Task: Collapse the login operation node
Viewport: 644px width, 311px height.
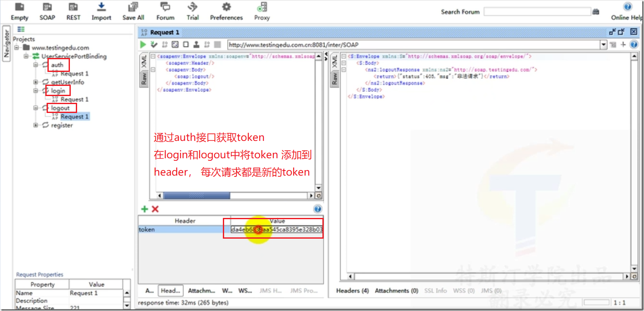Action: pyautogui.click(x=36, y=91)
